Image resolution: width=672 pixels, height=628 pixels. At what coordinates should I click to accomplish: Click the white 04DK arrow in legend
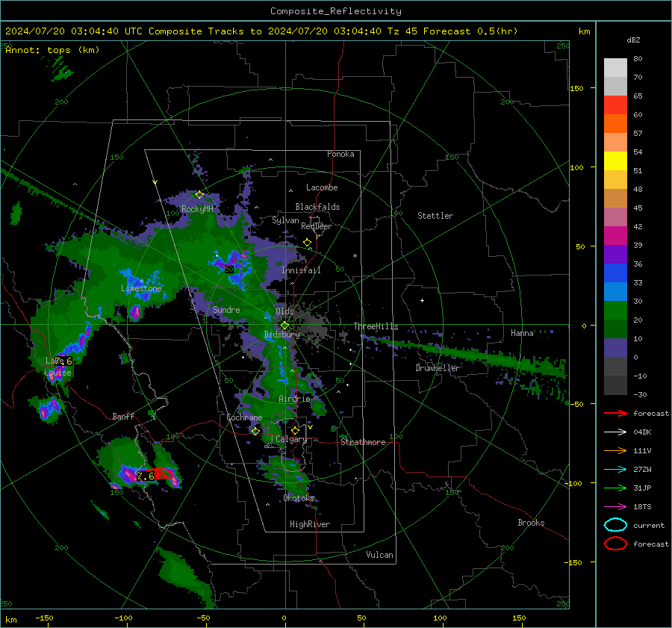point(615,432)
